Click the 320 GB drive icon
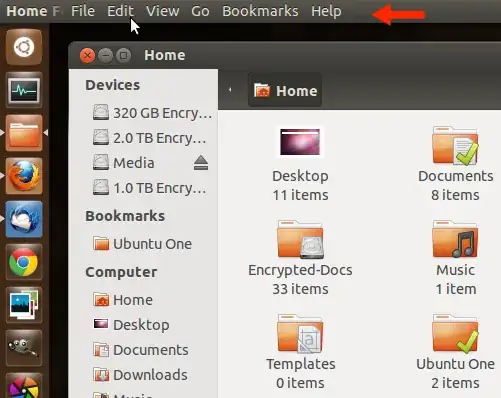 click(101, 112)
